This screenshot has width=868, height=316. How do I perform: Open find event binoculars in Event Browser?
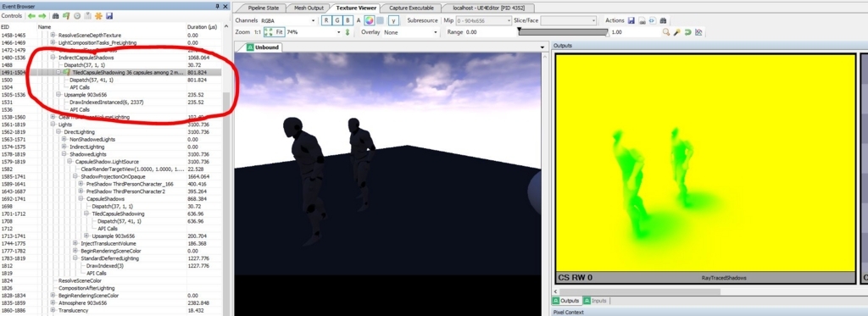pyautogui.click(x=55, y=16)
